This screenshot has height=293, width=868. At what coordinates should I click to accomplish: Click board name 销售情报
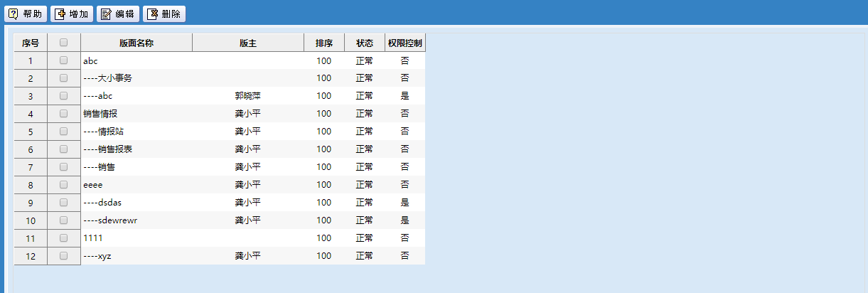tap(100, 114)
